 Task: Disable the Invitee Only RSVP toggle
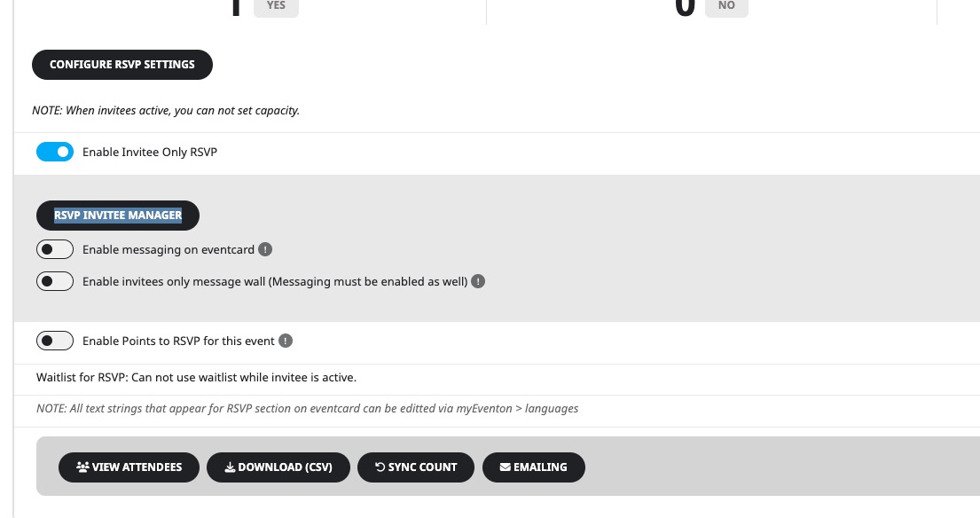tap(55, 152)
